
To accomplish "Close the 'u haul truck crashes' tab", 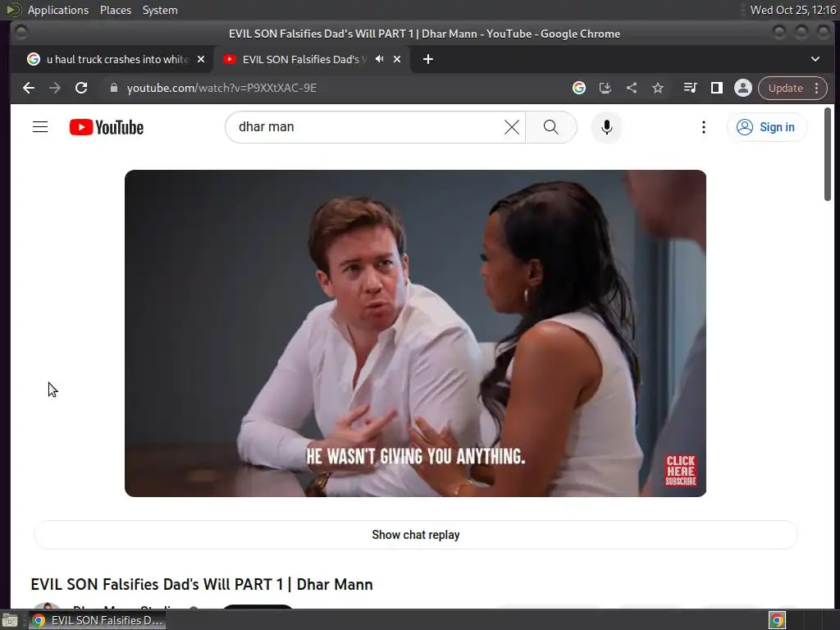I will pos(201,59).
